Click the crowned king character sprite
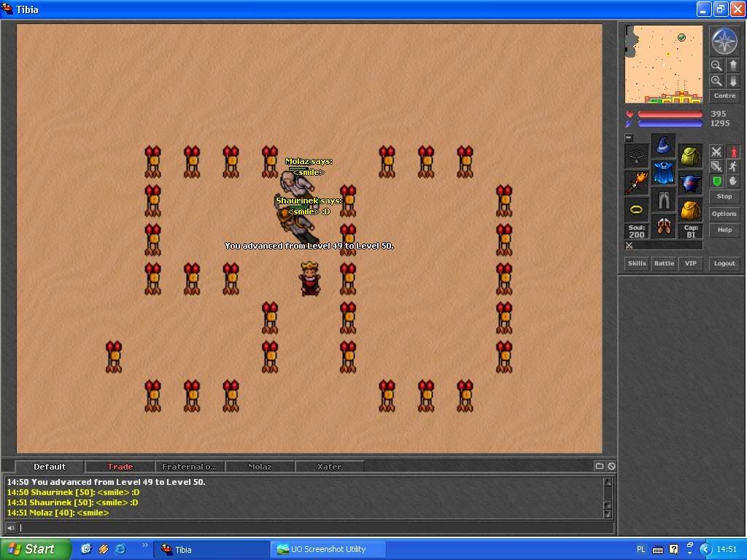 (309, 279)
